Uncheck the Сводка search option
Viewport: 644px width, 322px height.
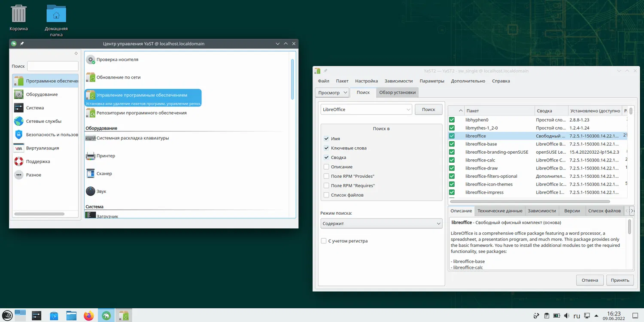point(327,158)
